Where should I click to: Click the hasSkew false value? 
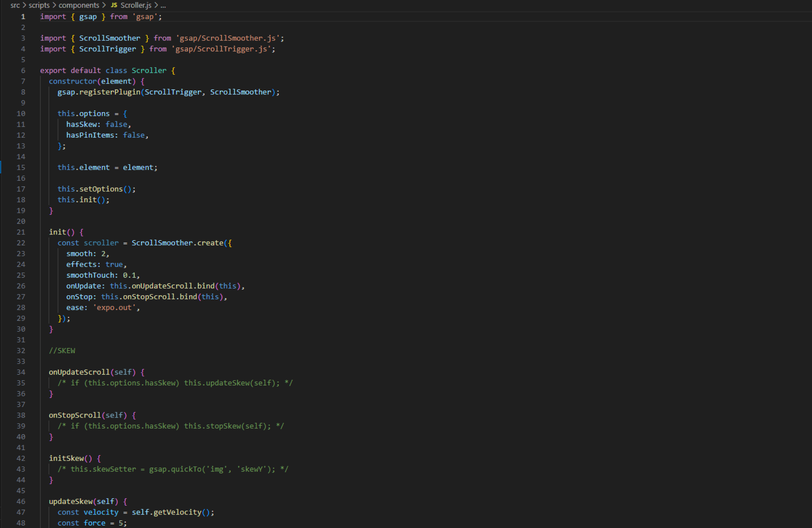[116, 124]
